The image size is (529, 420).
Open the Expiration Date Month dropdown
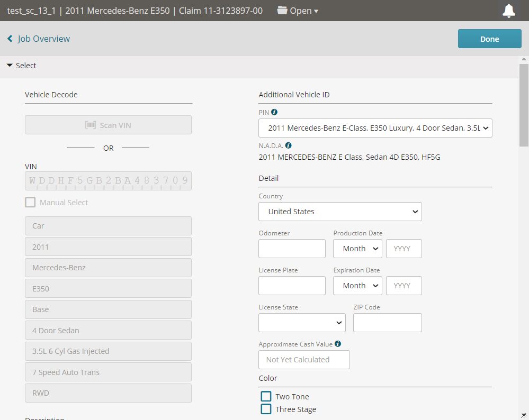(x=357, y=286)
